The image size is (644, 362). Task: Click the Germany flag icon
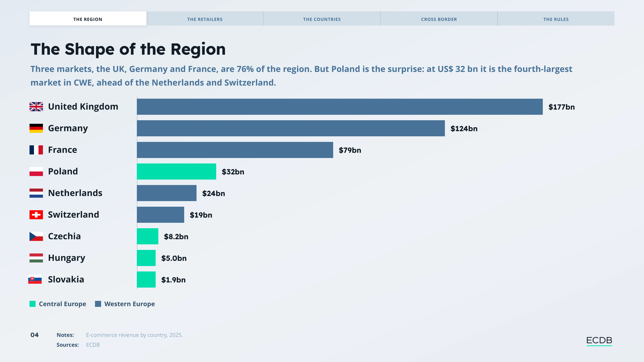36,128
